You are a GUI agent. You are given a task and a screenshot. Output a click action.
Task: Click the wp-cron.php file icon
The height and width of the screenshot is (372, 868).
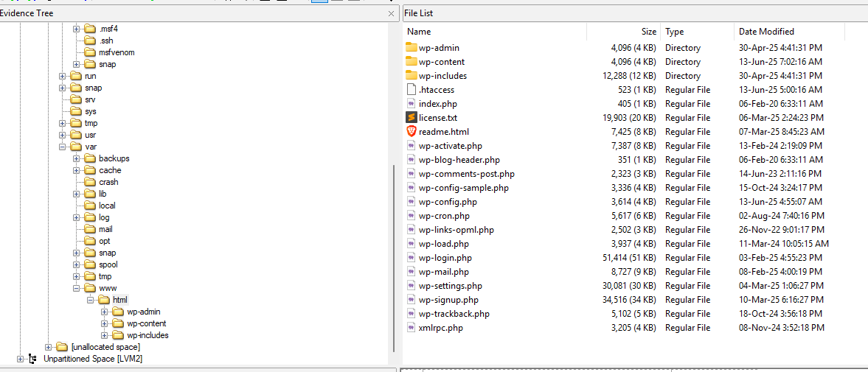click(x=411, y=216)
